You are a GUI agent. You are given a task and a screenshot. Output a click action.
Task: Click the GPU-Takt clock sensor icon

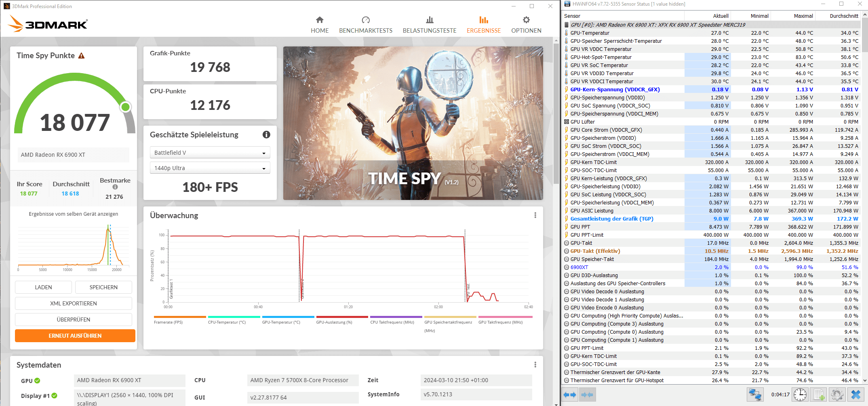(x=567, y=243)
